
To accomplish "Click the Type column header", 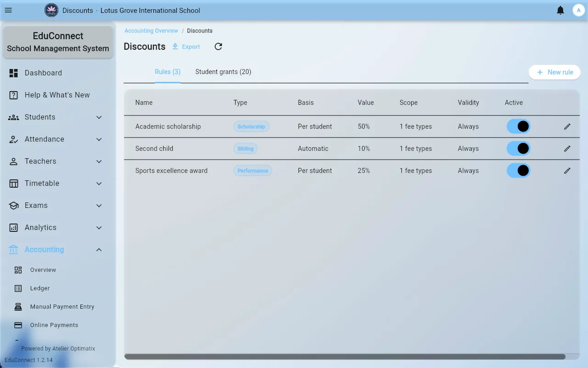I will pos(240,103).
